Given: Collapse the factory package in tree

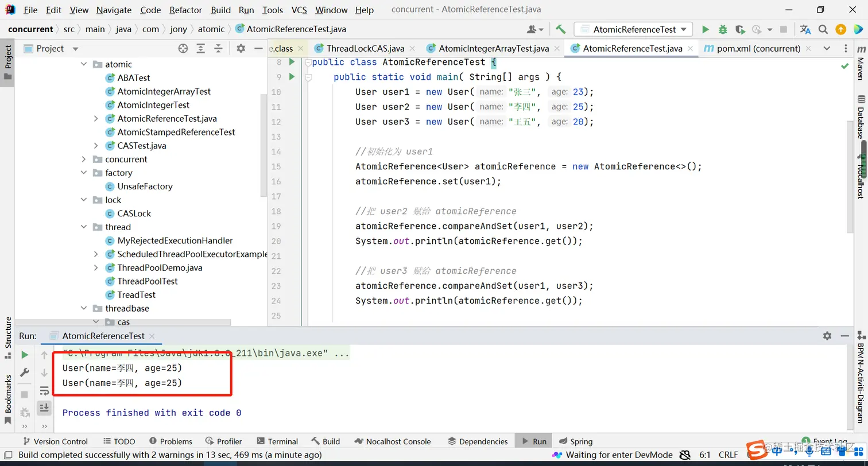Looking at the screenshot, I should (84, 173).
